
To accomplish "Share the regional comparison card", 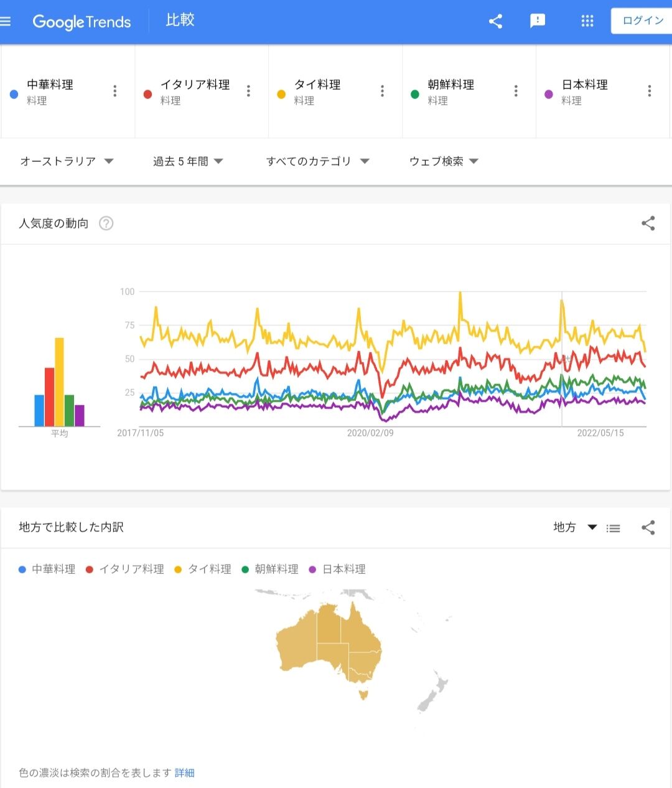I will tap(648, 528).
